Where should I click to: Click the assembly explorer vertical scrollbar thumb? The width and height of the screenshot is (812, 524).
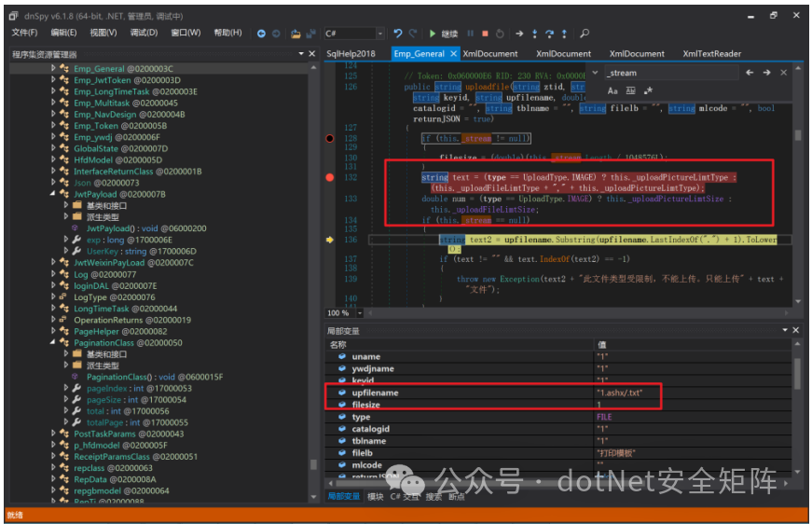(313, 464)
